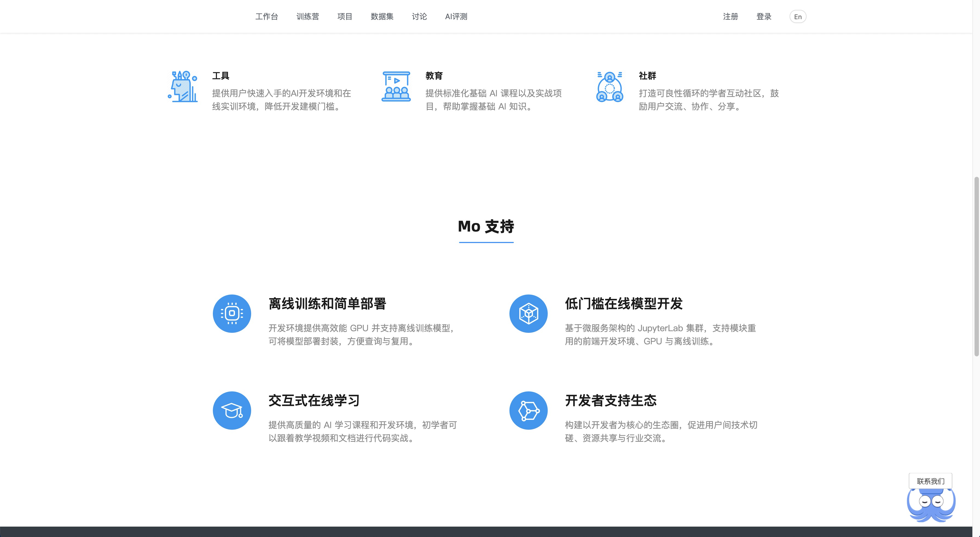Click the 教育 classroom presentation icon
The width and height of the screenshot is (980, 537).
(x=396, y=86)
